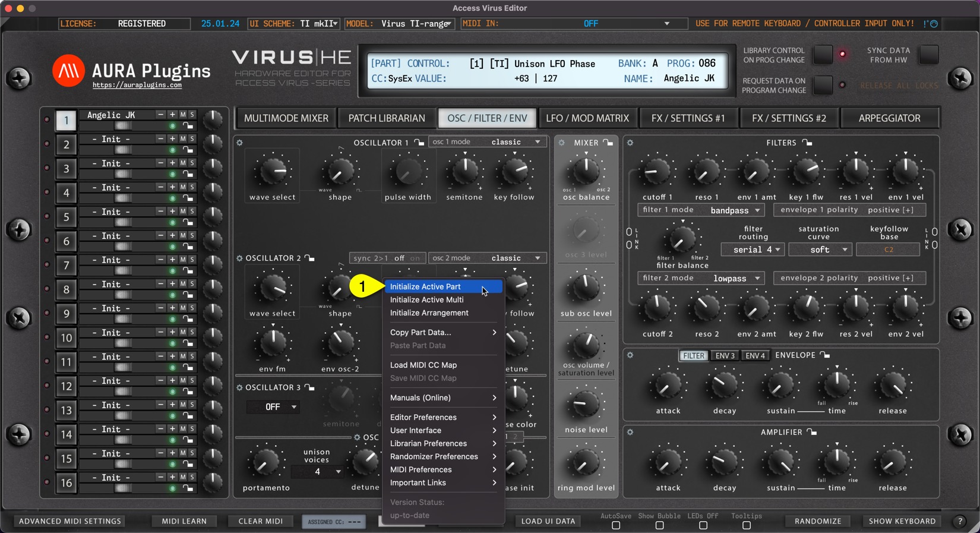
Task: Click the cutoff 1 filter knob
Action: (657, 172)
